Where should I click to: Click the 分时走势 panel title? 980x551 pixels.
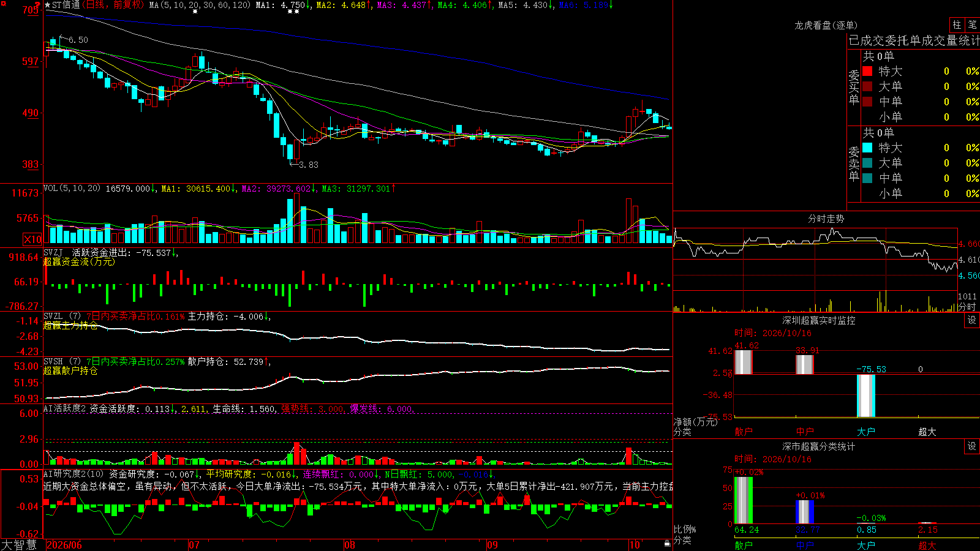[x=826, y=219]
